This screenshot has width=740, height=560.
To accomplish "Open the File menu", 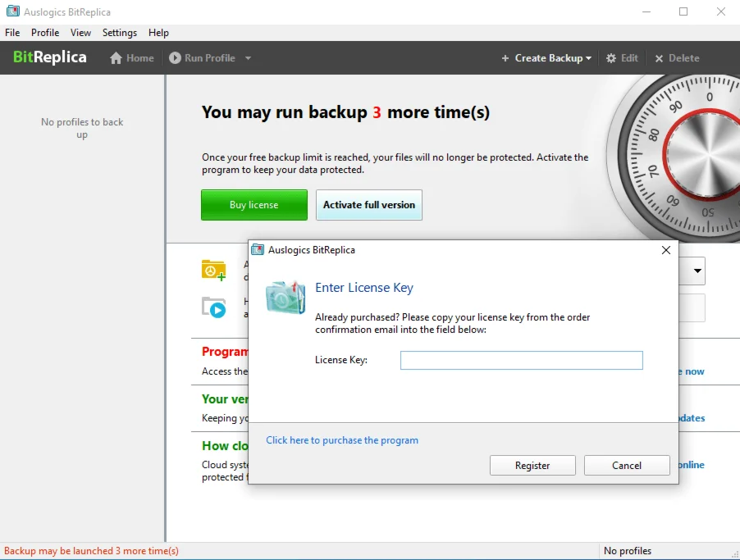I will point(12,33).
